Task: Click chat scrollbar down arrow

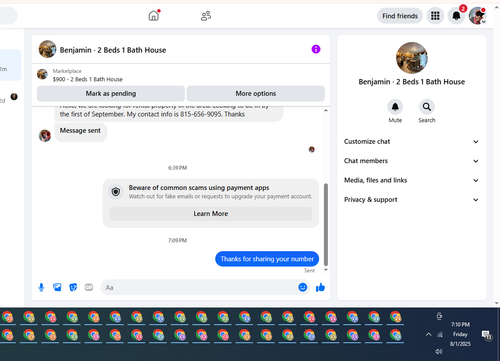Action: 326,270
